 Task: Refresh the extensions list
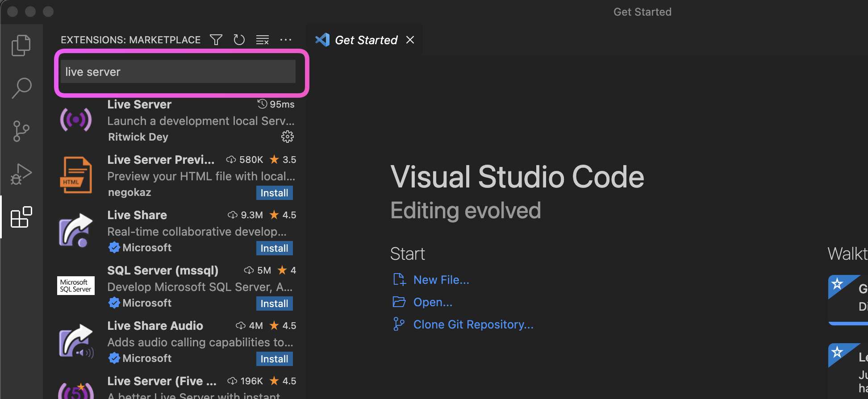click(x=239, y=40)
